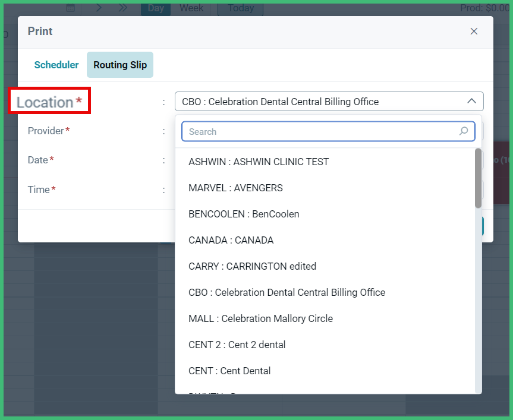Click the Today button
Viewport: 513px width, 420px height.
(x=240, y=8)
